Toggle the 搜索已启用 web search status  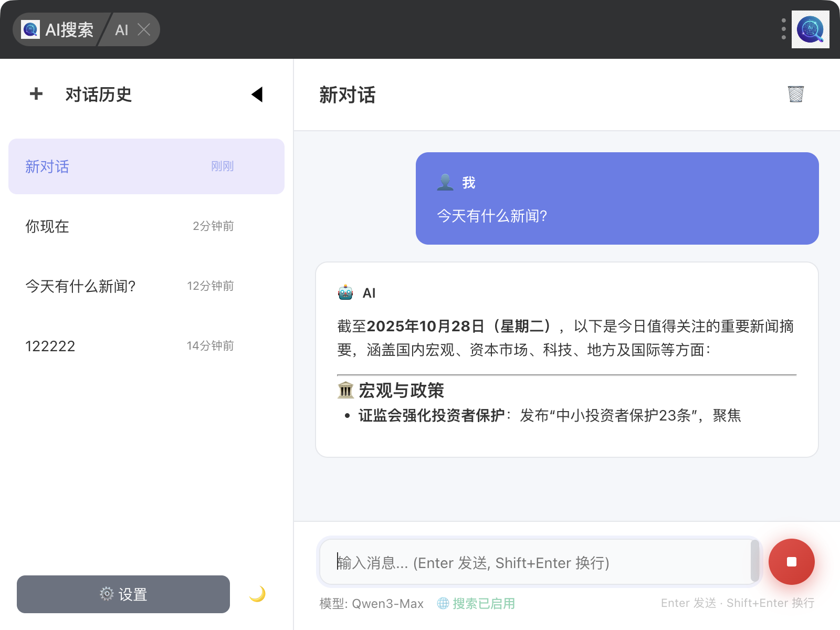point(476,603)
